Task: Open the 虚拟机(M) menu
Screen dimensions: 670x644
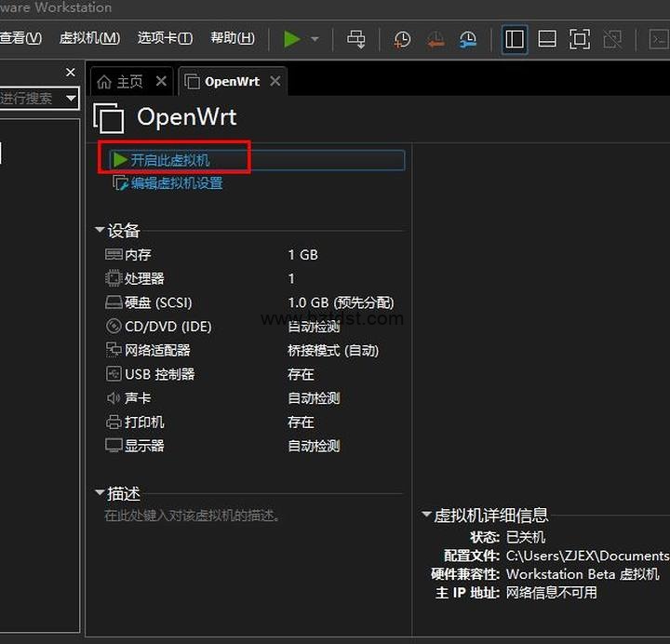Action: [x=89, y=38]
